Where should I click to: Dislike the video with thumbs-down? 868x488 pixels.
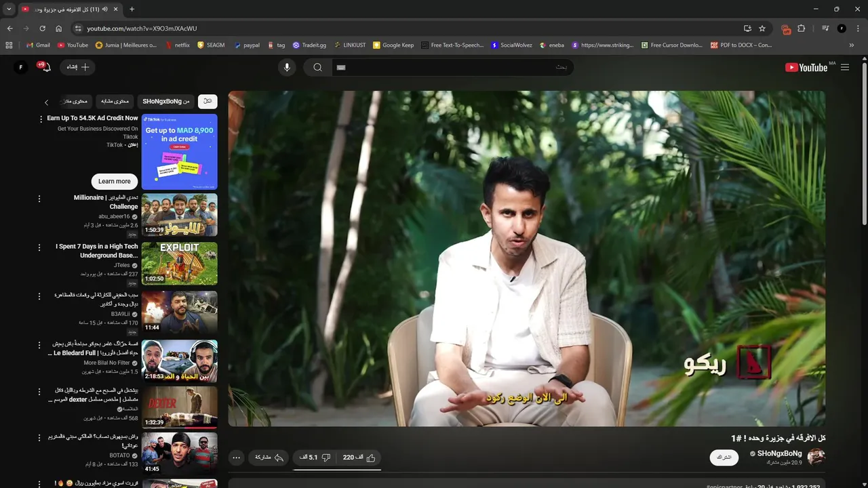[x=315, y=457]
